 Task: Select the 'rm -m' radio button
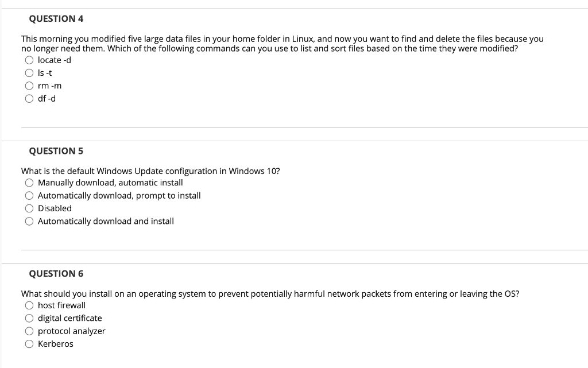[x=29, y=86]
